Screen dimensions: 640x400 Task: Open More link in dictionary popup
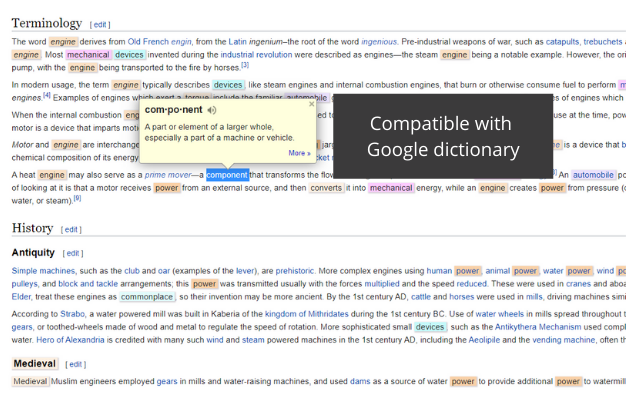tap(299, 153)
